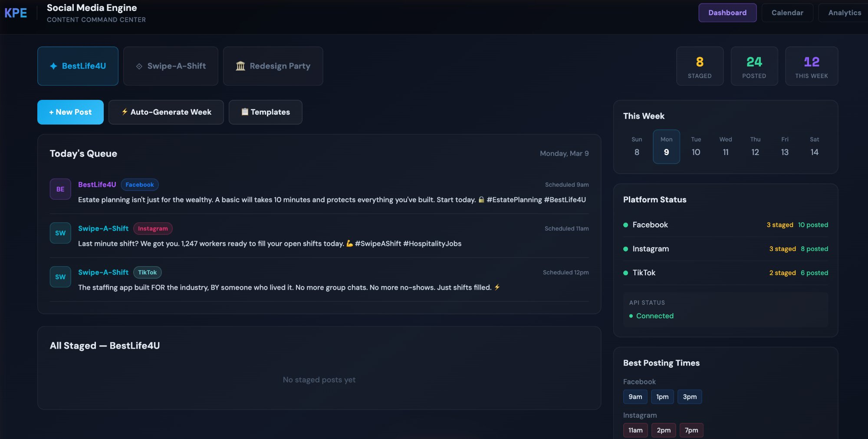Viewport: 868px width, 439px height.
Task: Select the BestLife4U brand tab
Action: [78, 66]
